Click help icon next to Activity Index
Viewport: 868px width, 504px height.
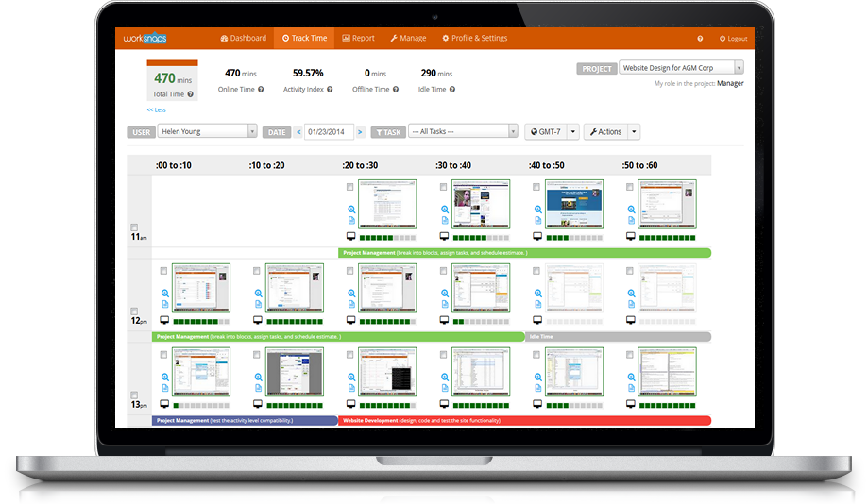click(331, 90)
